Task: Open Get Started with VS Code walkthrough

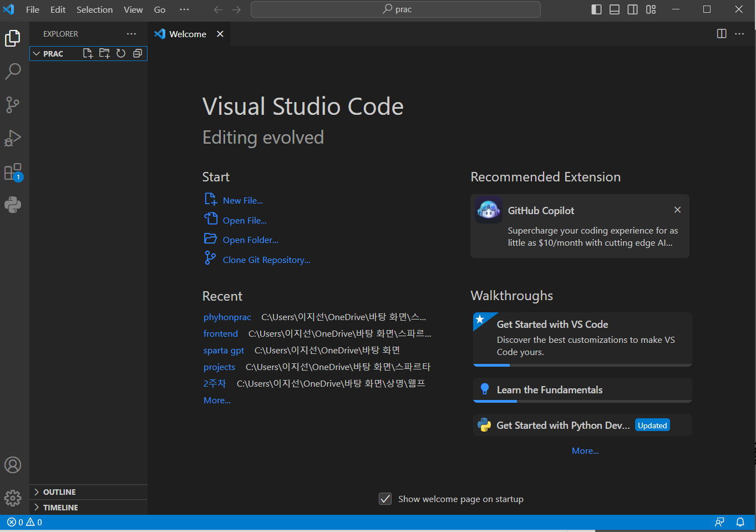Action: 582,339
